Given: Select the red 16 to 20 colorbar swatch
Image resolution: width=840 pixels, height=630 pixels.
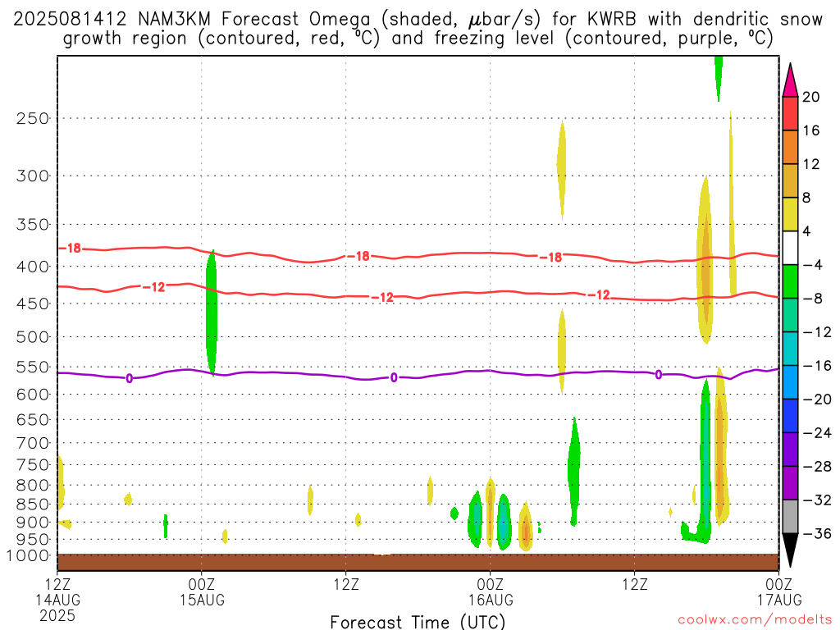Looking at the screenshot, I should click(790, 113).
